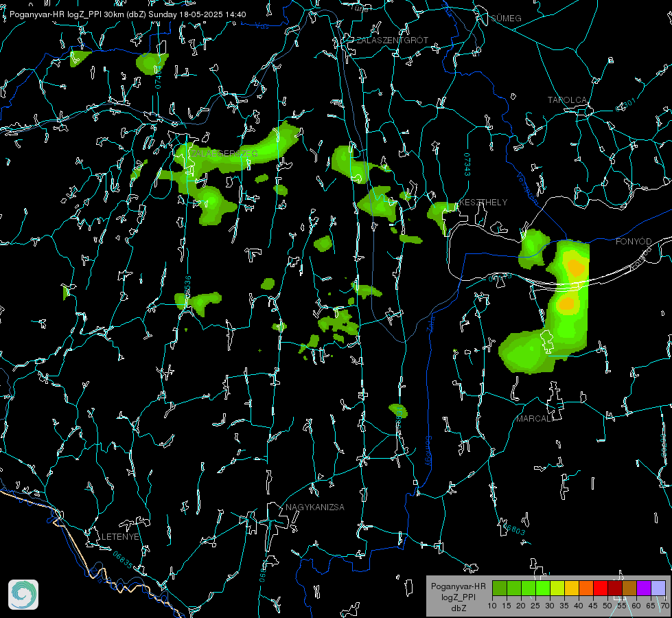Click the road number label 07343
The width and height of the screenshot is (672, 618).
coord(467,165)
